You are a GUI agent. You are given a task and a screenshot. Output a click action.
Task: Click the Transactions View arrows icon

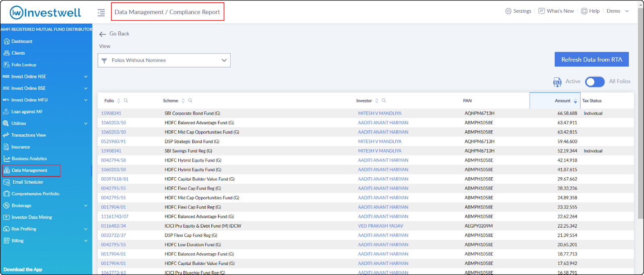pyautogui.click(x=6, y=135)
